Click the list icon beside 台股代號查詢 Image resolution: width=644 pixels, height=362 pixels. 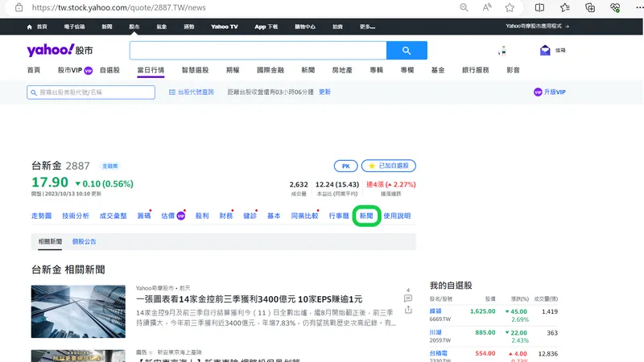(172, 92)
